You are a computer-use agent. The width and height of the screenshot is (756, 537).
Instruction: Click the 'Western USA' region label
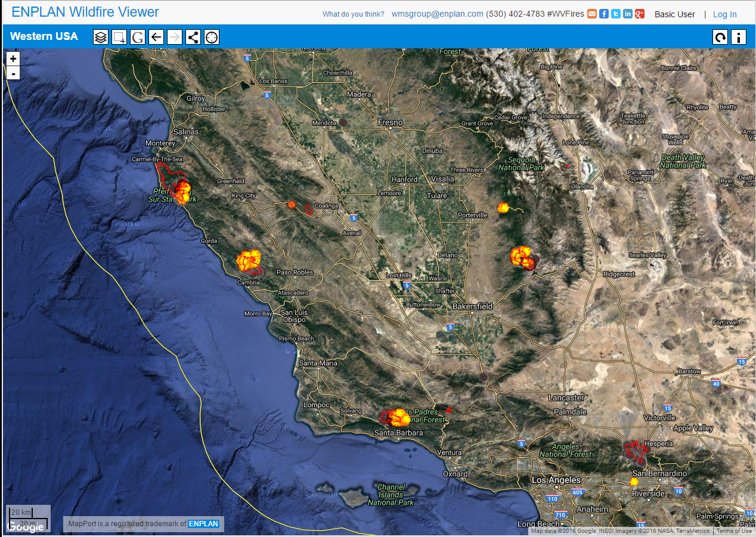44,36
